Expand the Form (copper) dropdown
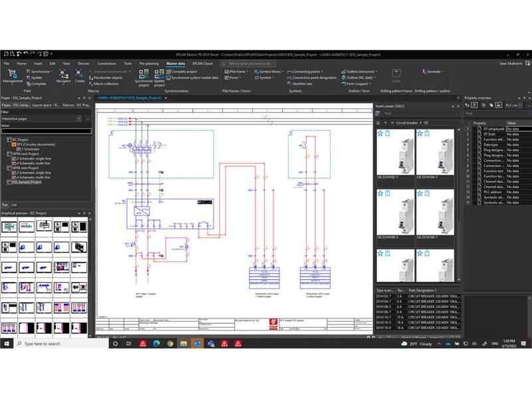This screenshot has height=399, width=532. 370,84
